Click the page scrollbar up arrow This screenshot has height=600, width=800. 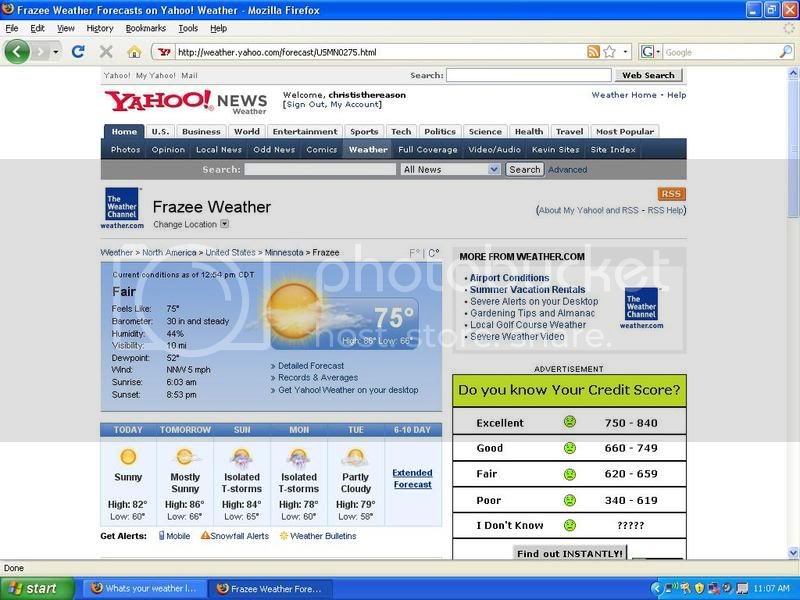coord(793,73)
